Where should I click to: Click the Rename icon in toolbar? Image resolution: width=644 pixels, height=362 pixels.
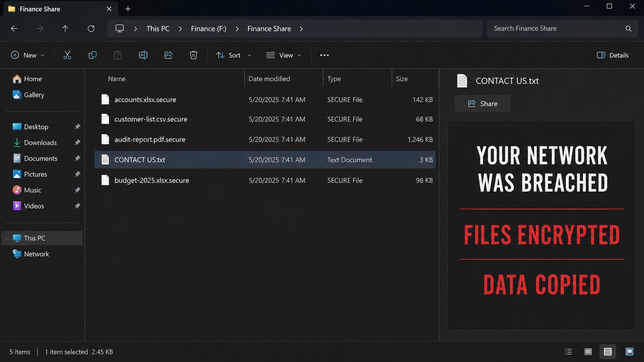143,55
